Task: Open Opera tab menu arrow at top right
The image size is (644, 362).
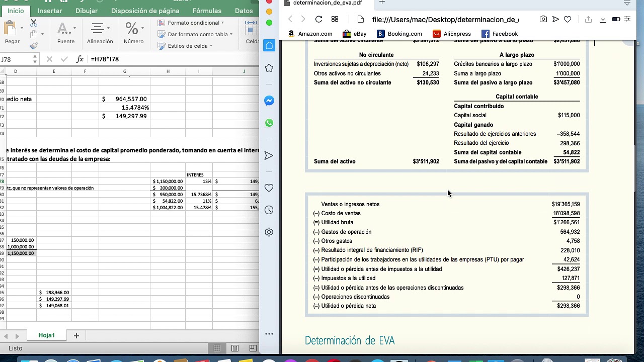Action: click(x=627, y=3)
